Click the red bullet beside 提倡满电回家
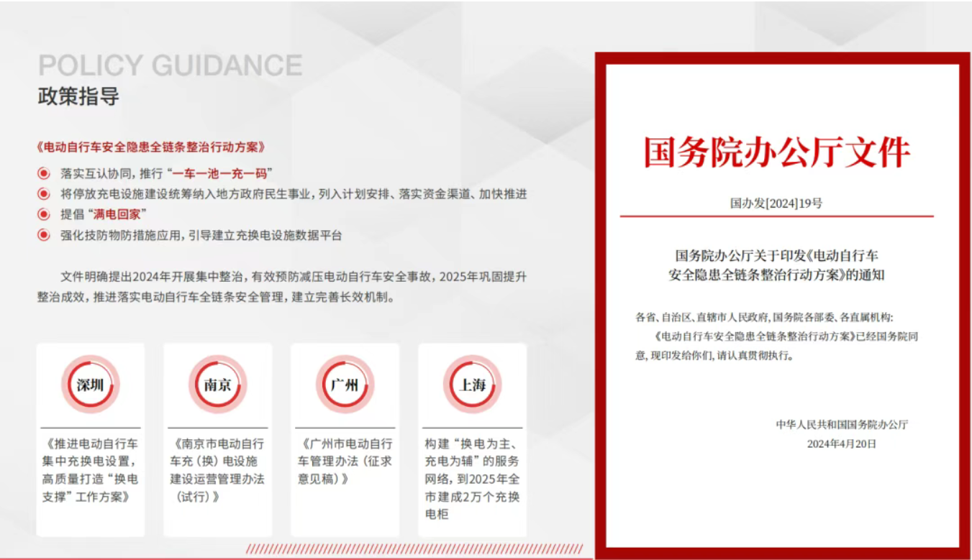The height and width of the screenshot is (560, 972). pyautogui.click(x=44, y=214)
